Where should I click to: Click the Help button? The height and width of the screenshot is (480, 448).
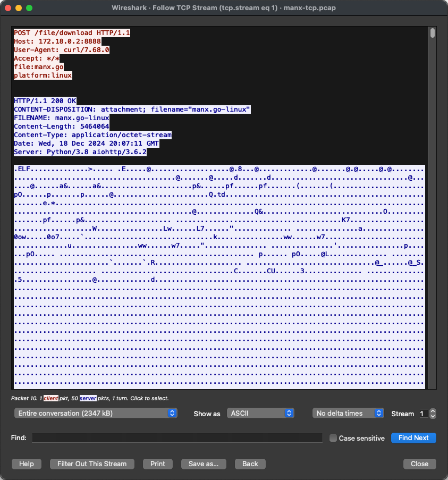tap(26, 464)
